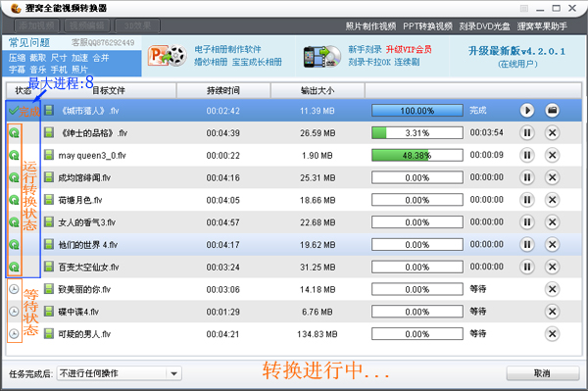Remove waiting task 可疑的男人.flv

tap(552, 333)
